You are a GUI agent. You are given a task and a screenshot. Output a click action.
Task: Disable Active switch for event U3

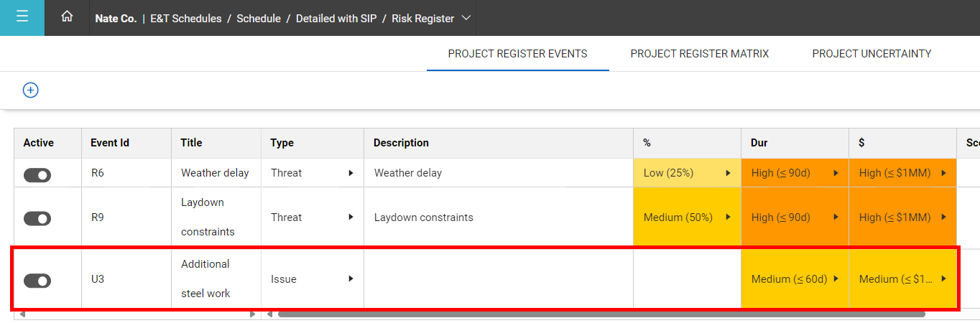(37, 280)
